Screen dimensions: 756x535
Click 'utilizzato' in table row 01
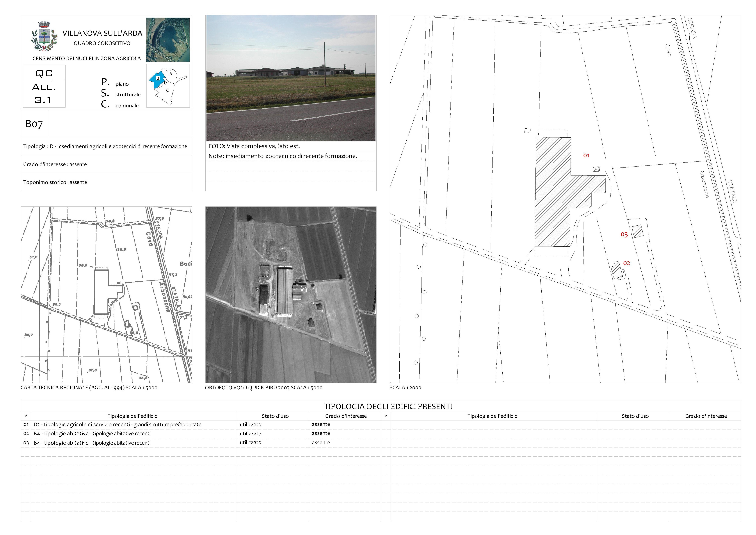251,425
